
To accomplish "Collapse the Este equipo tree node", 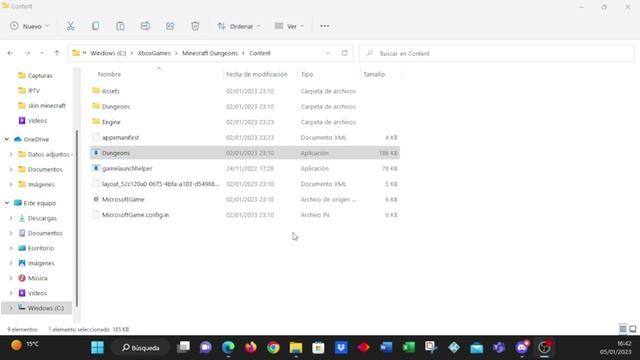I will tap(7, 203).
